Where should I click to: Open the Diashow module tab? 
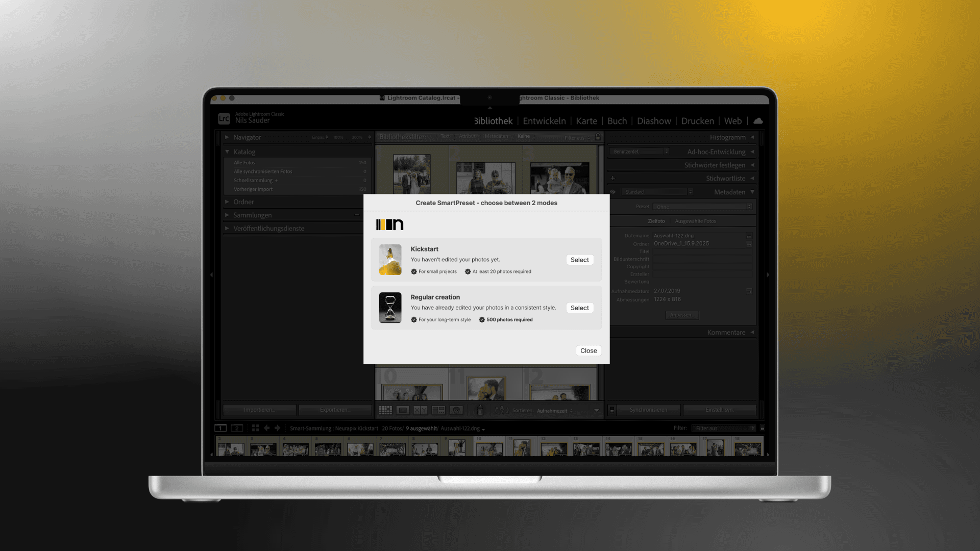(x=654, y=121)
